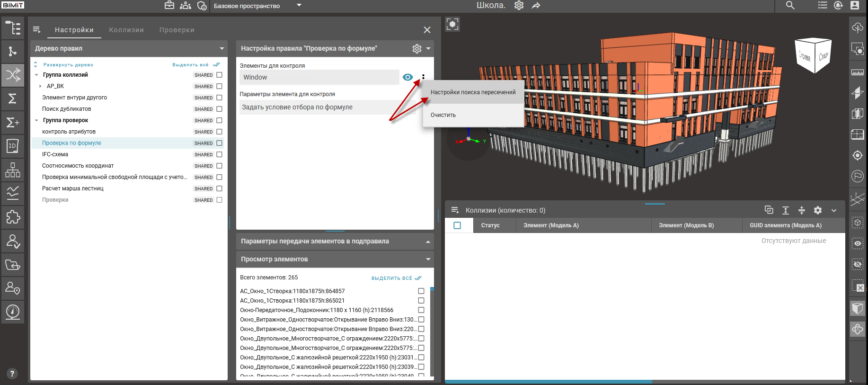Image resolution: width=868 pixels, height=385 pixels.
Task: Select the collisions shuffle icon in sidebar
Action: [13, 75]
